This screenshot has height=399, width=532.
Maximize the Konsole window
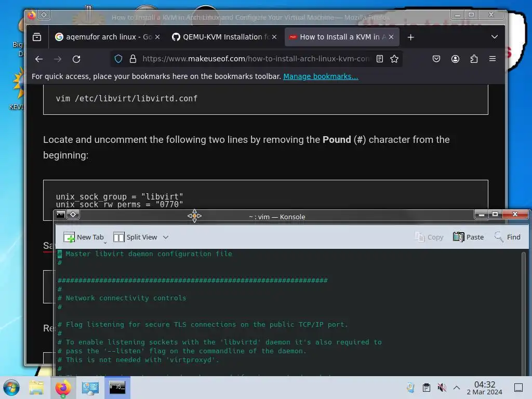tap(495, 215)
